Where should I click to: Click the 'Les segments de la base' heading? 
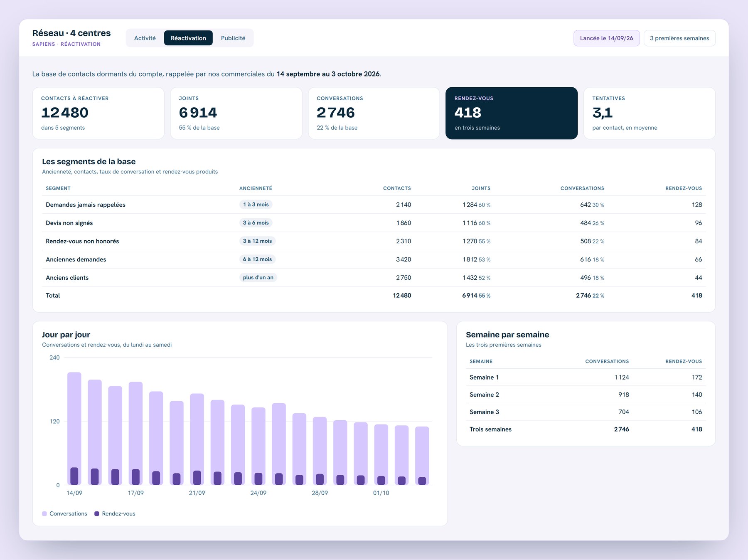click(89, 162)
